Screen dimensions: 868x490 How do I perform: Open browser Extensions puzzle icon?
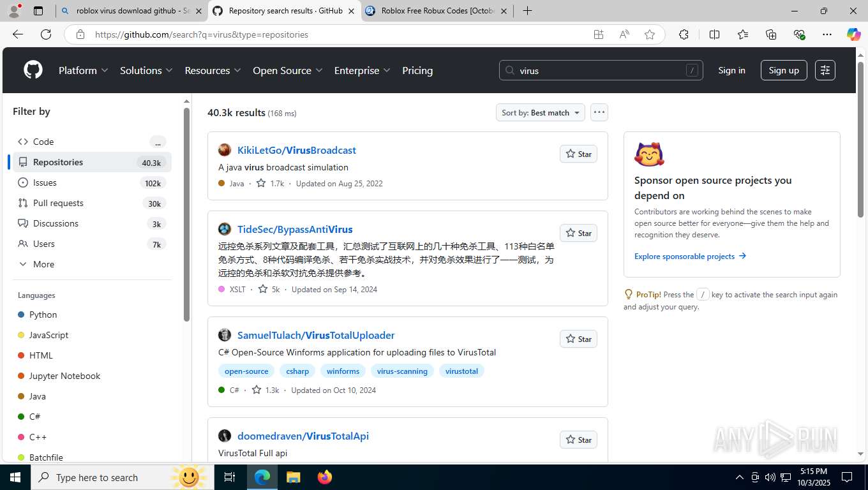(684, 34)
